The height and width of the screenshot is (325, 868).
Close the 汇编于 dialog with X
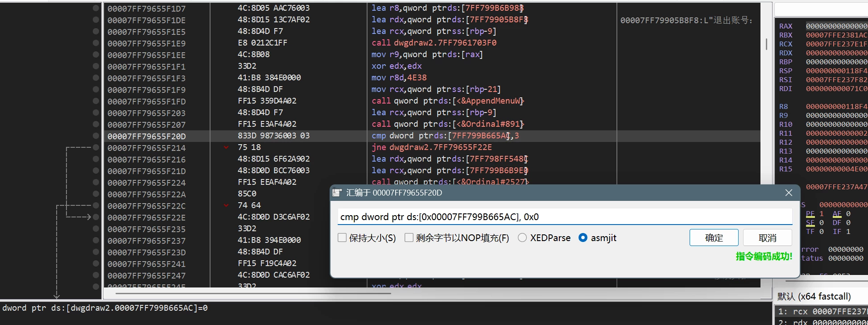tap(789, 193)
